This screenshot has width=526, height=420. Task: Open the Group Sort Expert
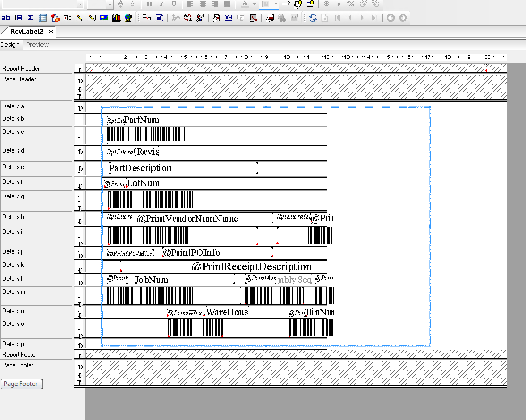[175, 18]
